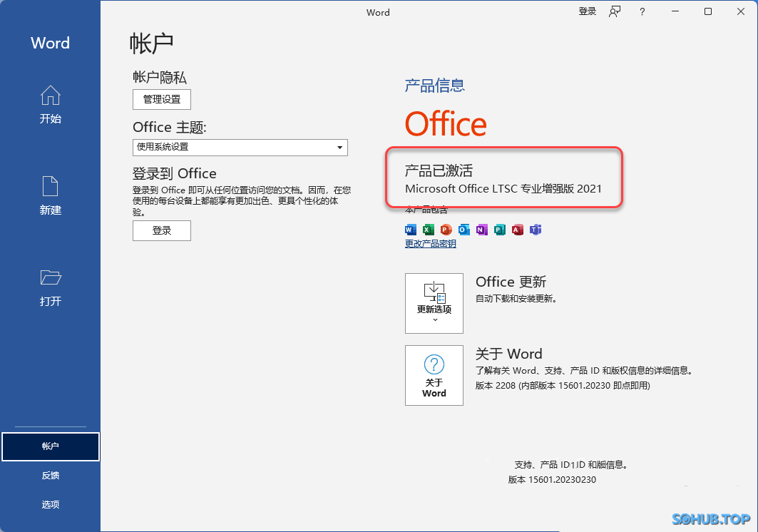Open the feedback person icon in the title bar
The height and width of the screenshot is (532, 758).
point(615,11)
